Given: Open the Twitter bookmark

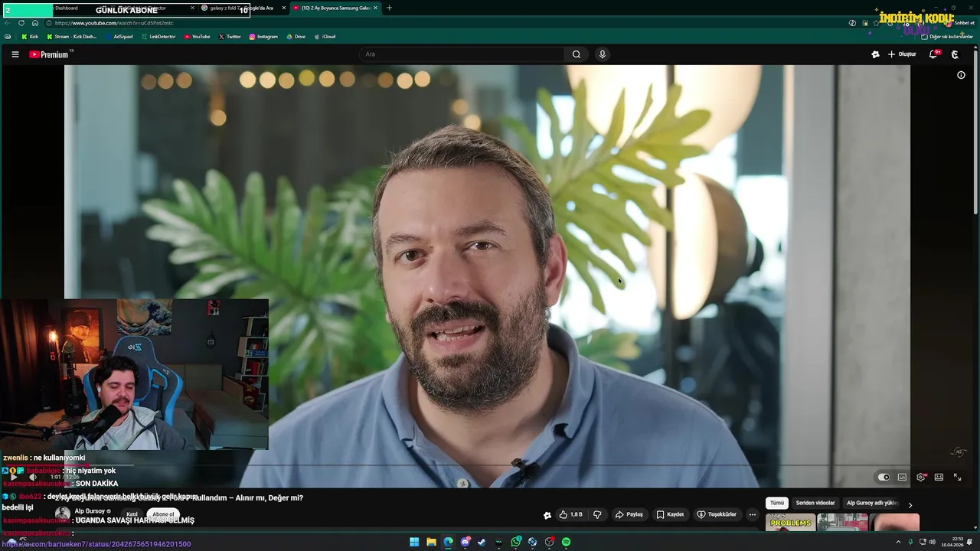Looking at the screenshot, I should tap(230, 37).
